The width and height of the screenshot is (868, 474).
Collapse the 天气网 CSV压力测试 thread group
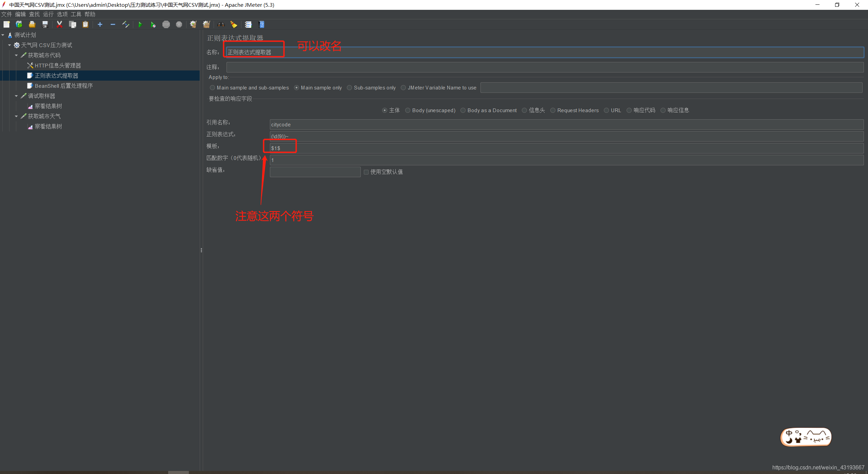click(9, 45)
